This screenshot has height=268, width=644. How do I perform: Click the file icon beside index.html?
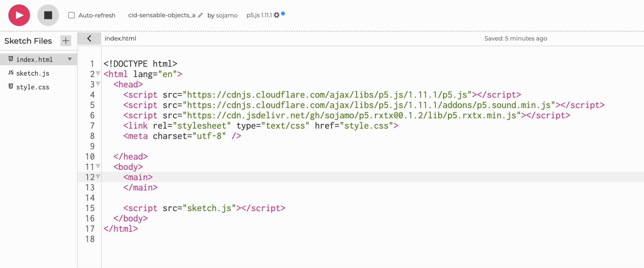point(11,59)
